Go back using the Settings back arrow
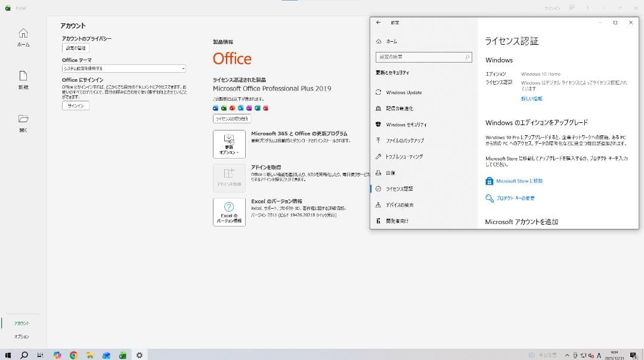The image size is (644, 360). pos(379,23)
